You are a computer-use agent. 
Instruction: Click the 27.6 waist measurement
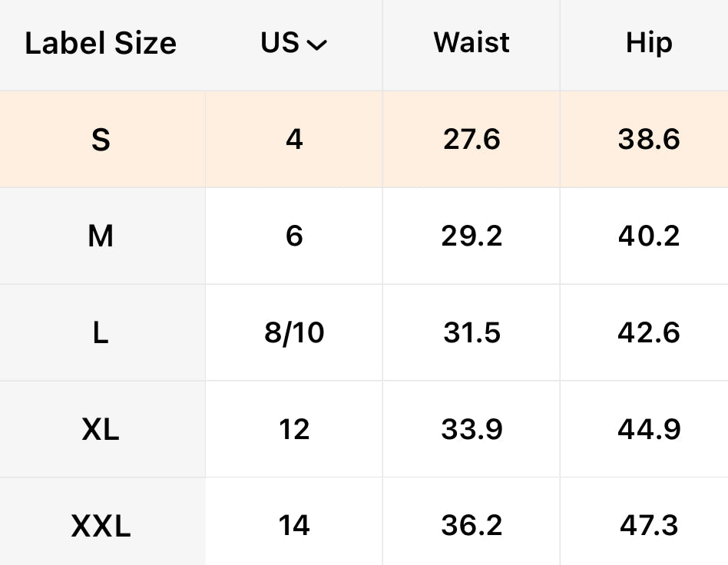(472, 140)
